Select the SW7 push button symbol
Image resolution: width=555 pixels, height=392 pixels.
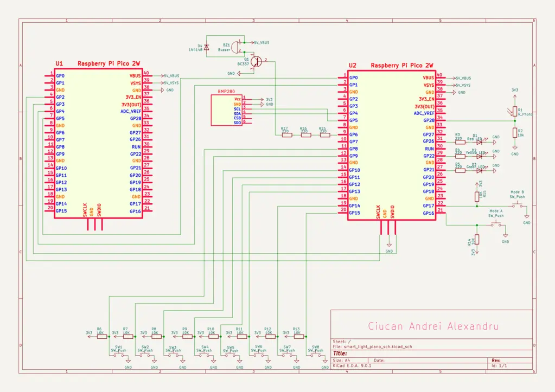(x=287, y=355)
